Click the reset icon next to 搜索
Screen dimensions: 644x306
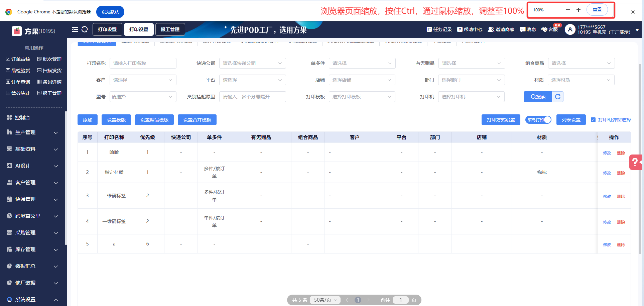(x=557, y=97)
